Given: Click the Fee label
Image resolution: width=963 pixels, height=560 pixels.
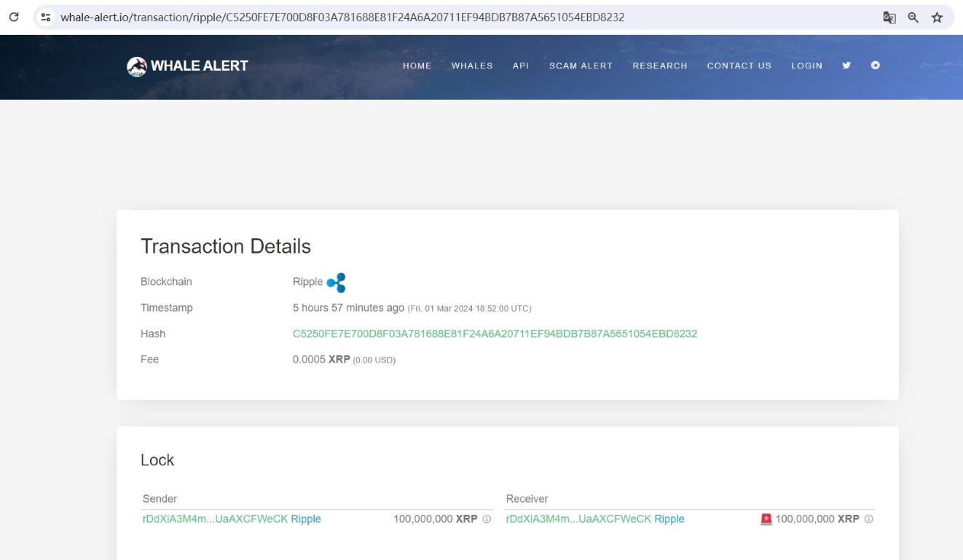Looking at the screenshot, I should coord(149,359).
